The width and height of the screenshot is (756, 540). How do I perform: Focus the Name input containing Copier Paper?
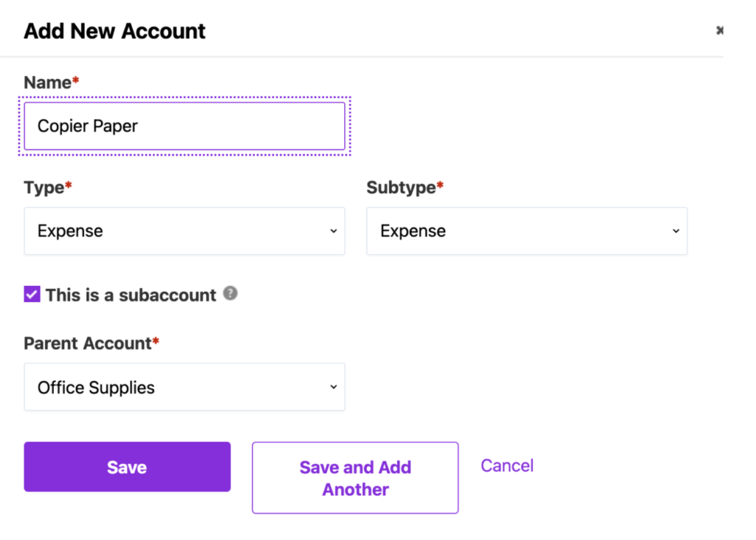[x=185, y=126]
